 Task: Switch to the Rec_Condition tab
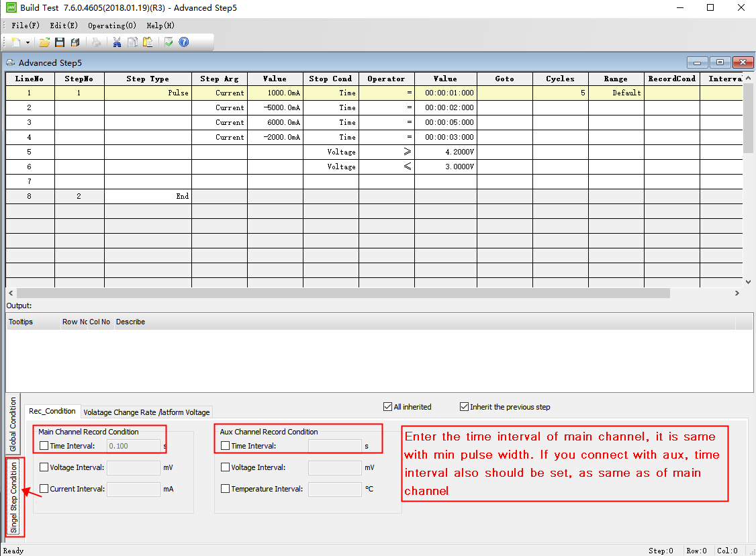(52, 412)
